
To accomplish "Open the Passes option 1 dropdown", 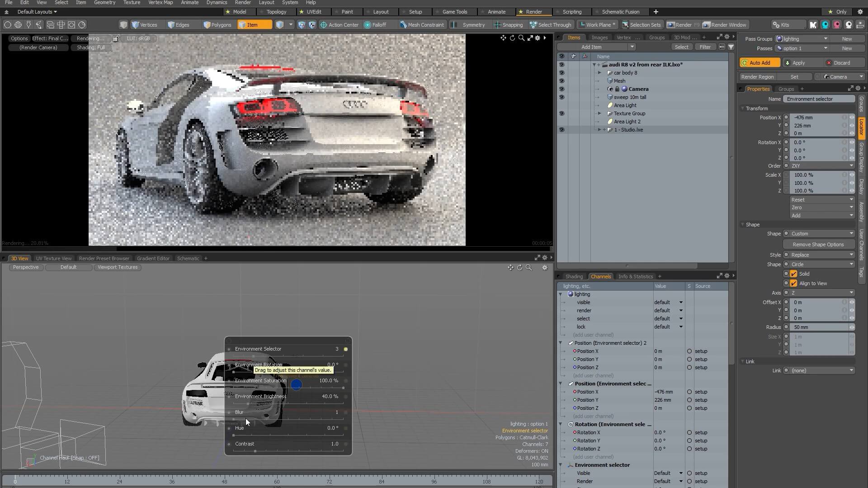I will coord(802,48).
